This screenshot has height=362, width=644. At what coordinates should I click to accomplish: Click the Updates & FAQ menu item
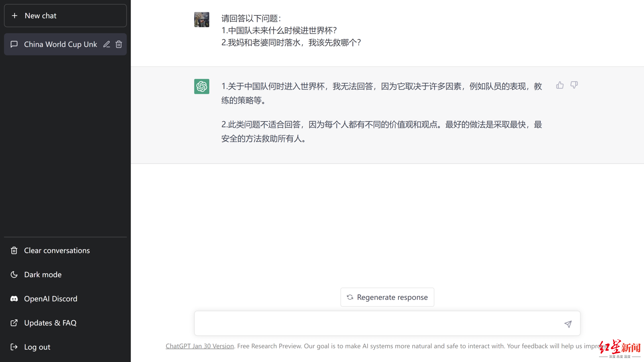[x=50, y=323]
